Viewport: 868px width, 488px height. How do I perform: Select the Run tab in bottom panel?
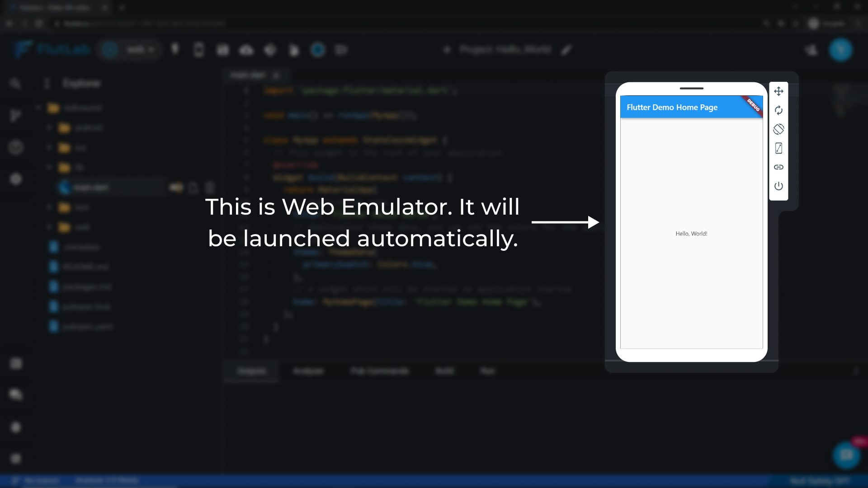(x=488, y=371)
